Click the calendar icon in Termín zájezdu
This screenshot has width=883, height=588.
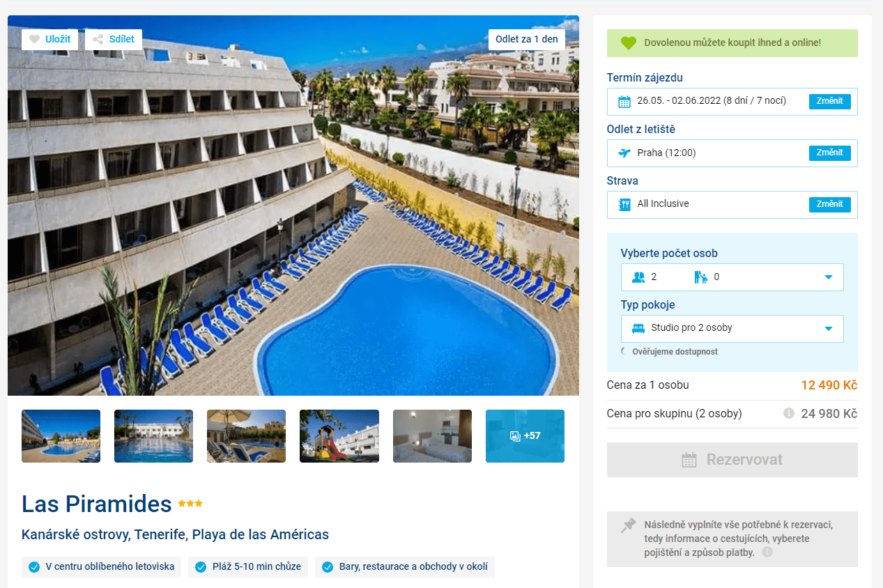(x=624, y=102)
